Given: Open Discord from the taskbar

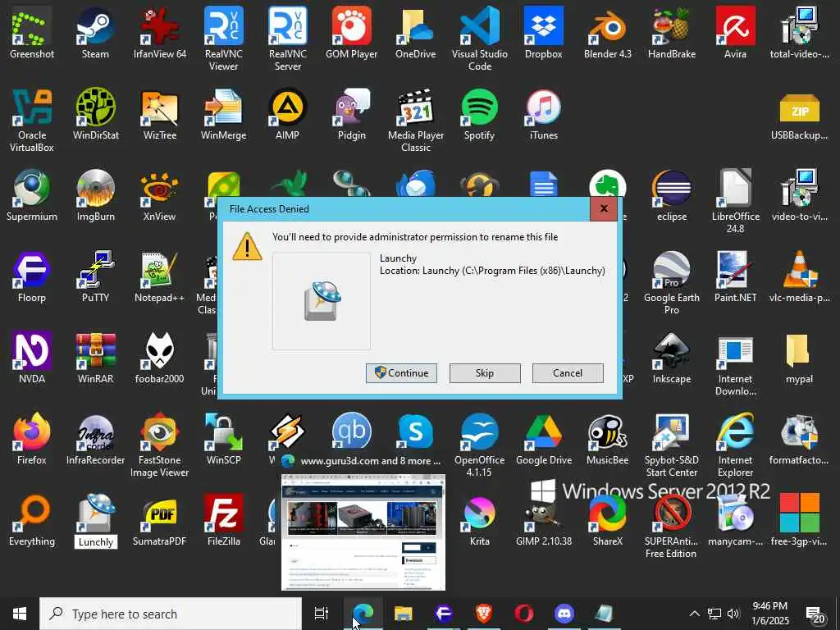Looking at the screenshot, I should point(564,614).
